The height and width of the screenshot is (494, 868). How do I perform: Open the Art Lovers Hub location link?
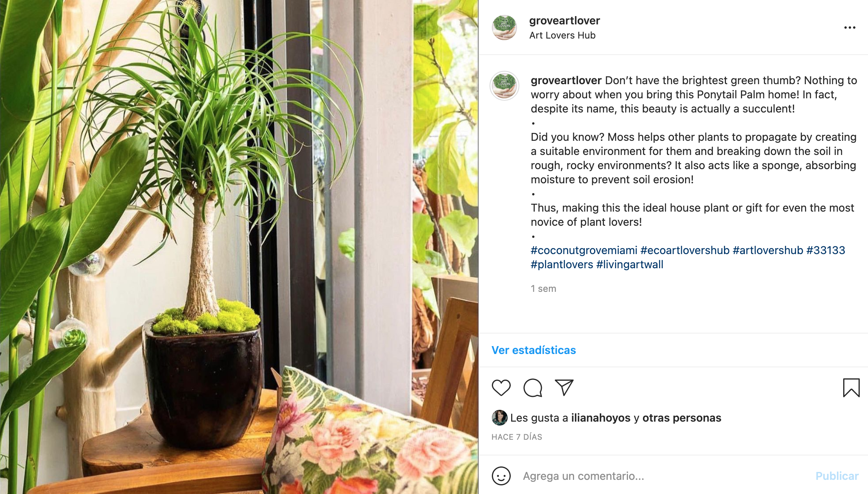click(562, 35)
